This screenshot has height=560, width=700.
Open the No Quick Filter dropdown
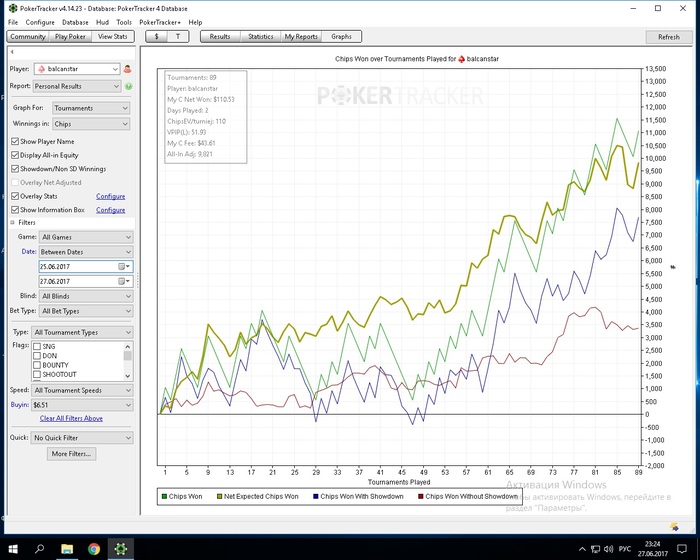pyautogui.click(x=82, y=437)
